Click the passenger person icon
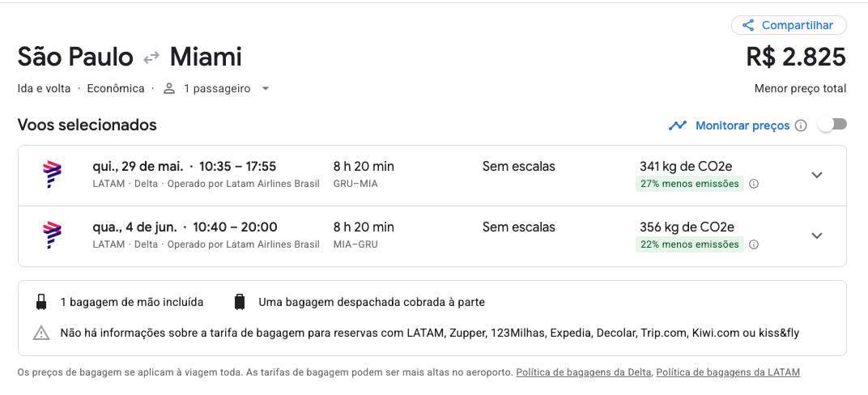This screenshot has width=868, height=395. 169,88
